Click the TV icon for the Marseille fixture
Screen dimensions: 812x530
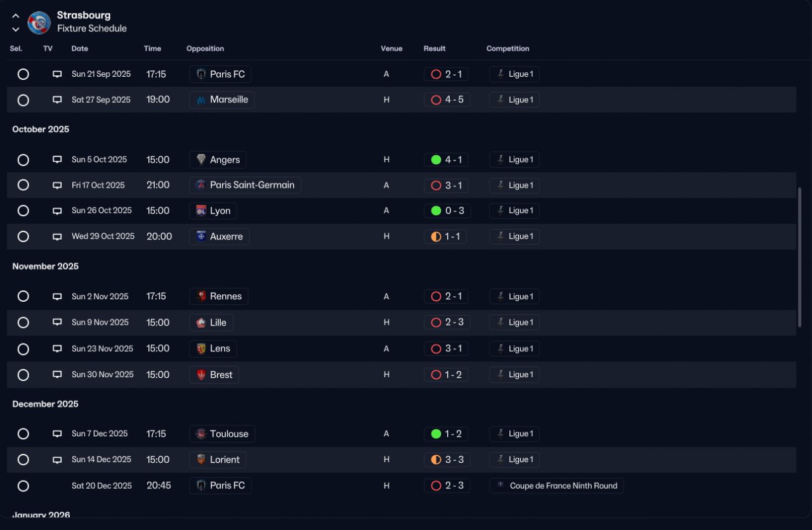[x=57, y=100]
